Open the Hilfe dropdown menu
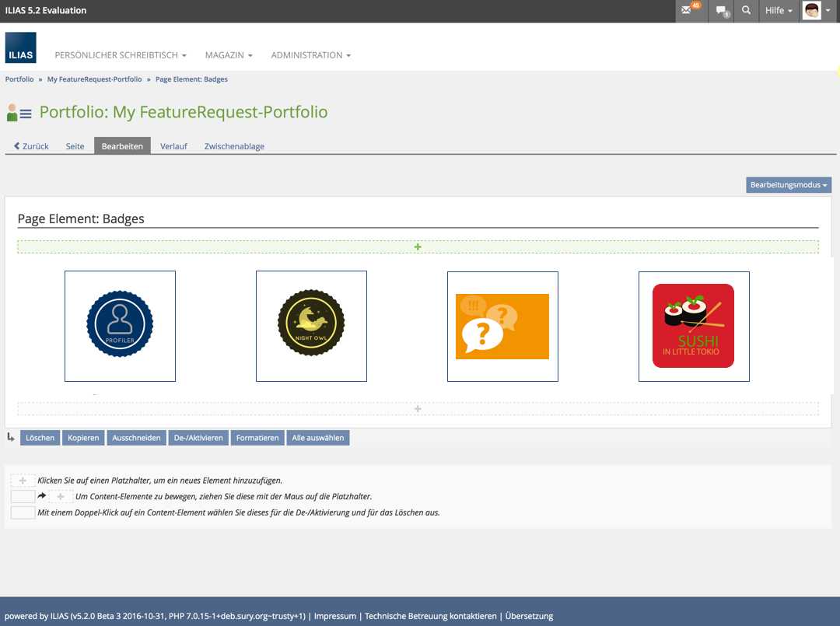Screen dimensions: 840x626 click(779, 11)
